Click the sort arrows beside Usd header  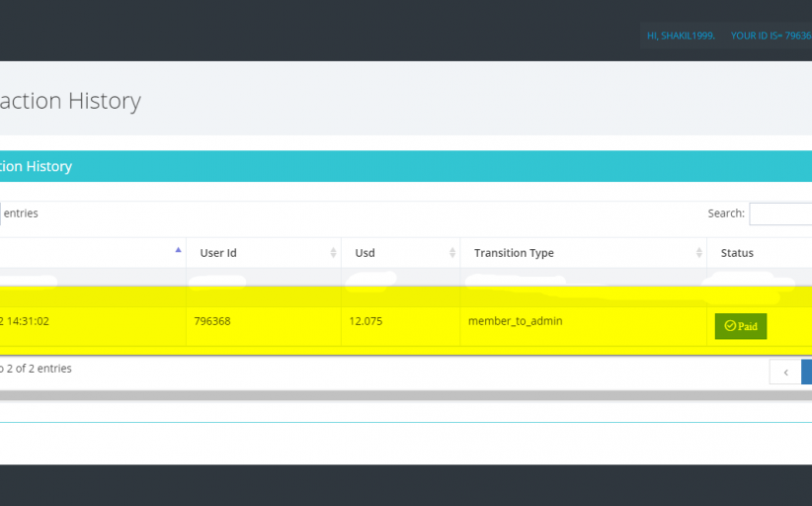coord(451,253)
